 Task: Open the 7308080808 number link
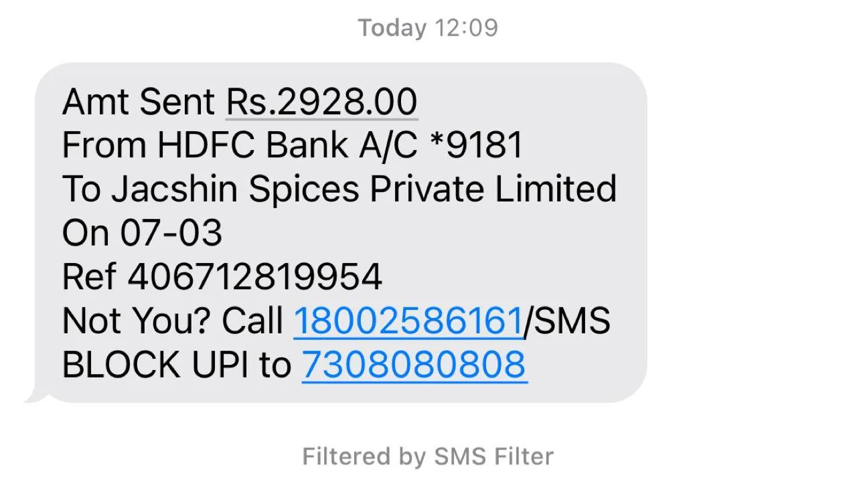(414, 364)
